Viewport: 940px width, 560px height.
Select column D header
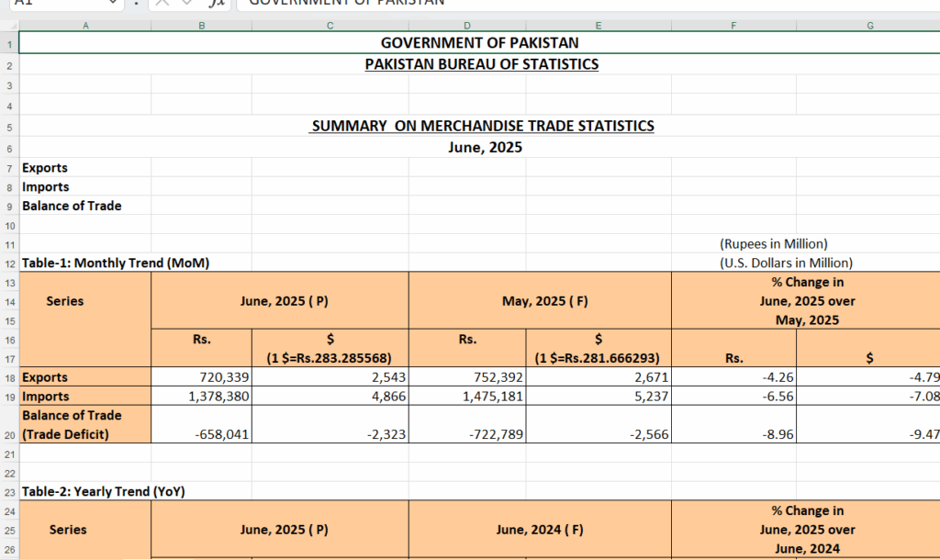click(x=467, y=26)
